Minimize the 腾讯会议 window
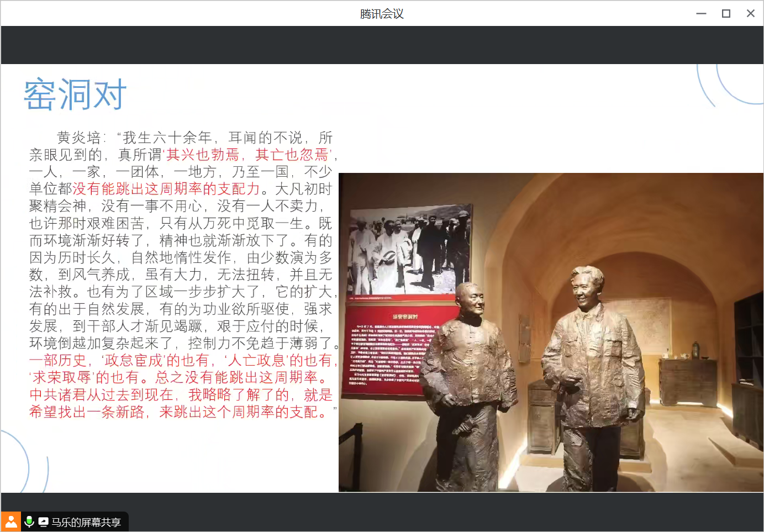The image size is (764, 532). point(701,13)
